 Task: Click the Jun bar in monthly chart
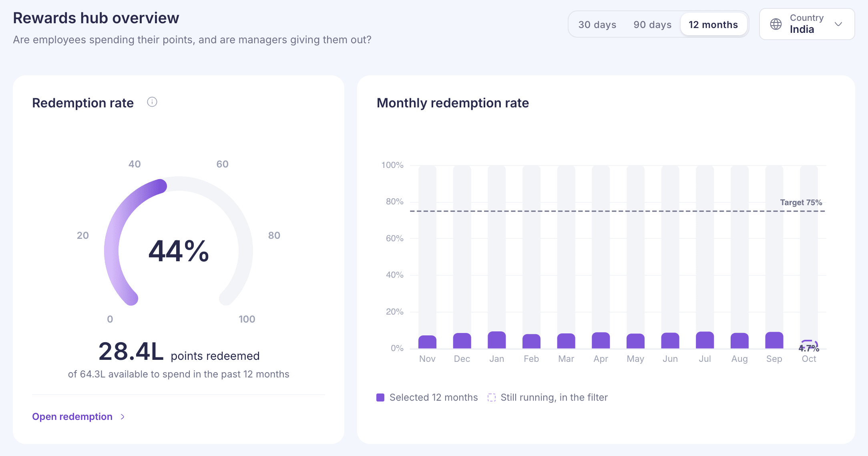coord(670,341)
